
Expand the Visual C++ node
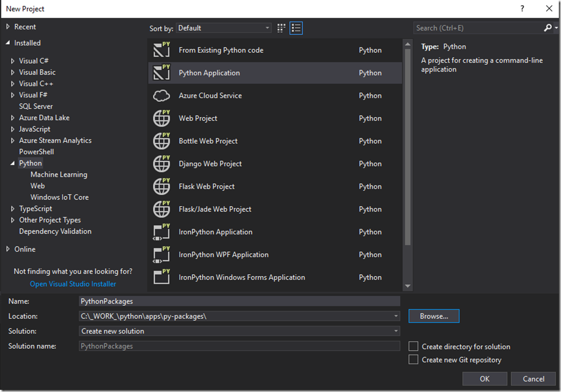pos(13,83)
